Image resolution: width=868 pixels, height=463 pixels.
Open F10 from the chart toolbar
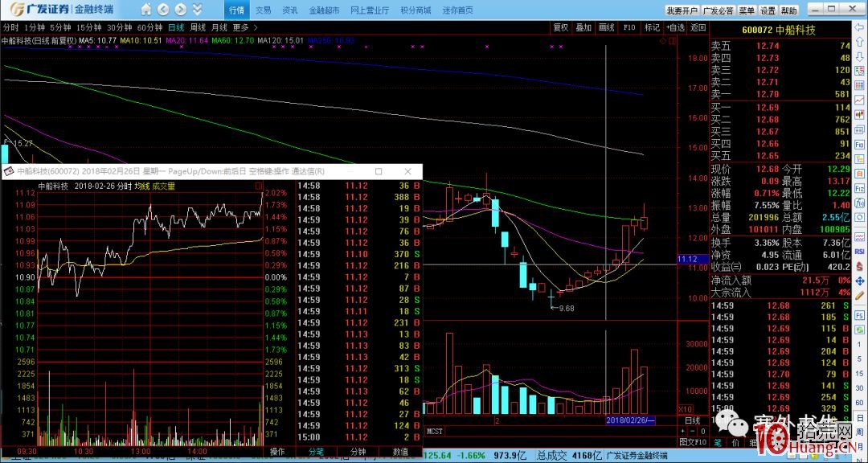pos(629,27)
